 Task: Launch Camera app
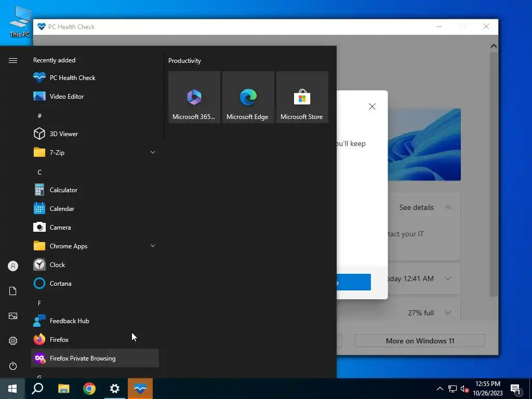[x=95, y=228]
